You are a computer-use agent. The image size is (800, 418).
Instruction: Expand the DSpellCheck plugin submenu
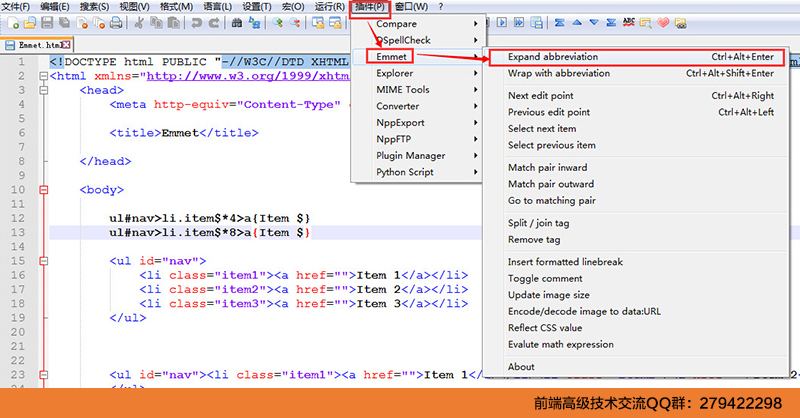[x=417, y=40]
